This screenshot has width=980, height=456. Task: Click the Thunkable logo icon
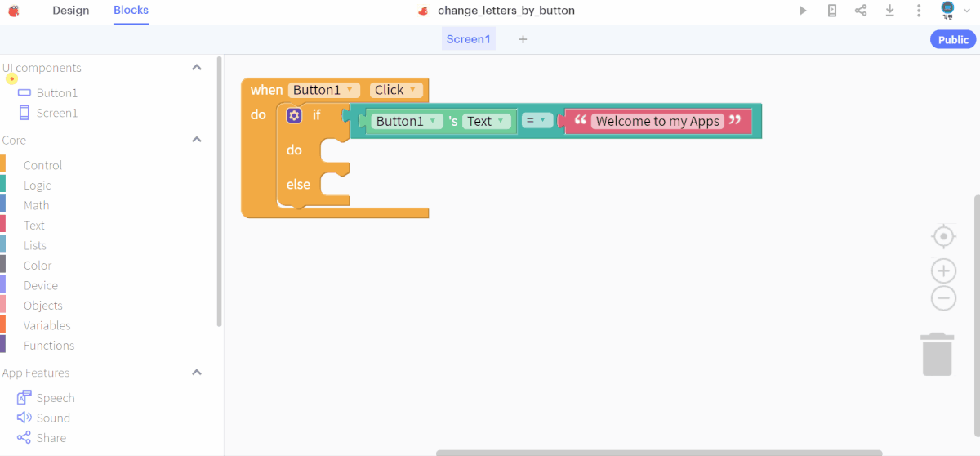click(14, 11)
